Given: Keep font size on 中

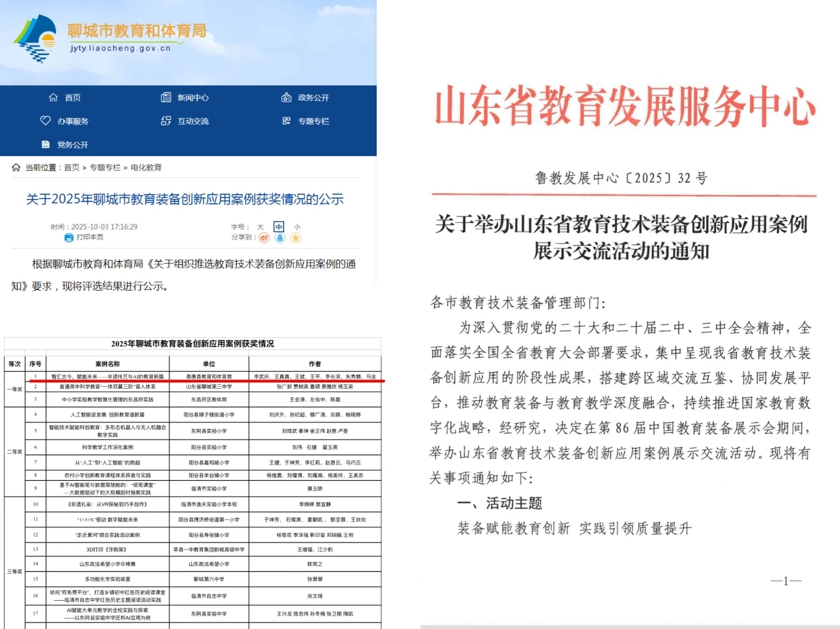Looking at the screenshot, I should click(278, 226).
